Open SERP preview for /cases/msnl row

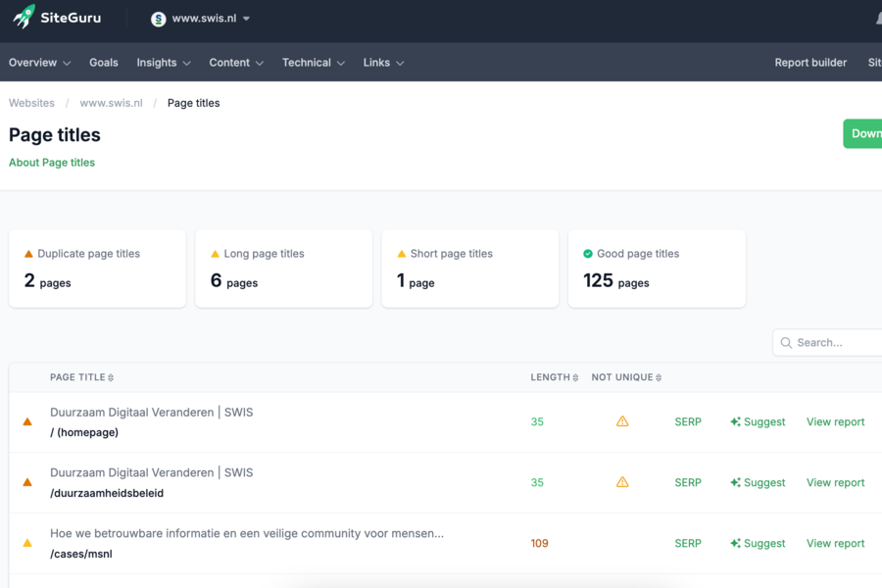[688, 543]
